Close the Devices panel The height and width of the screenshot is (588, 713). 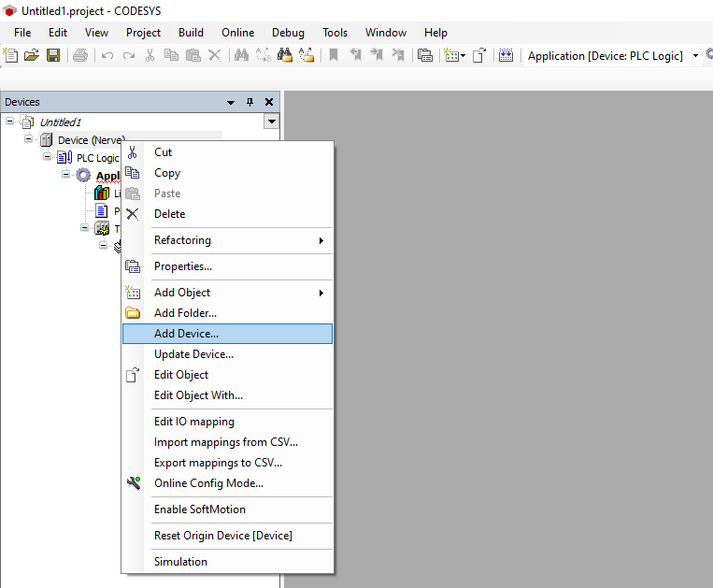click(269, 102)
